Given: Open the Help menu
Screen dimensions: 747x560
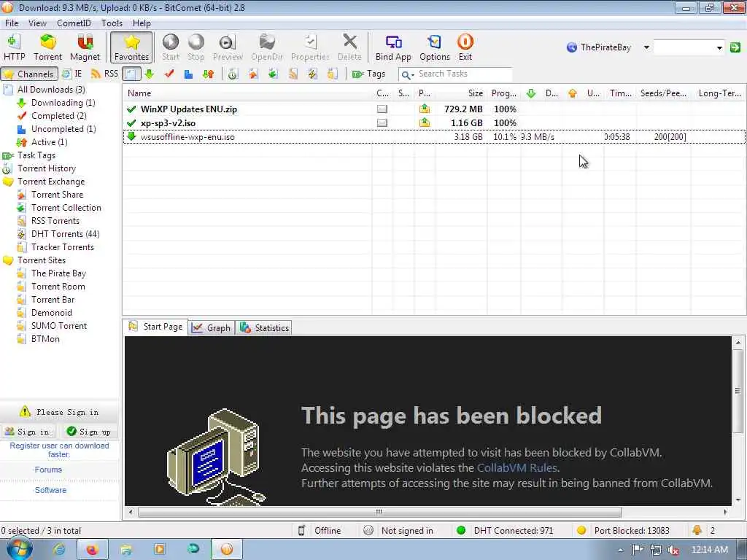Looking at the screenshot, I should click(142, 23).
